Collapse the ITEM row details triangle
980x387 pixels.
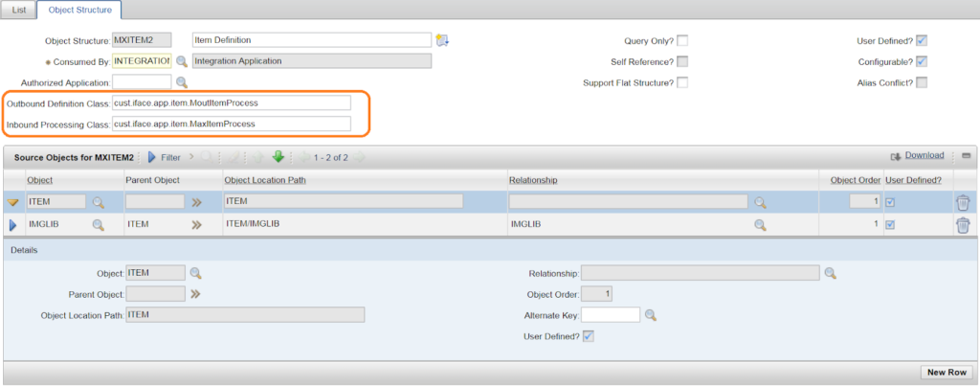12,202
